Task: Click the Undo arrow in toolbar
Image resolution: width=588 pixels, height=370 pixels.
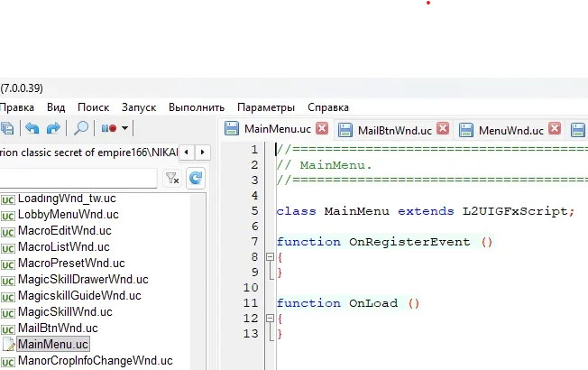Action: coord(32,129)
